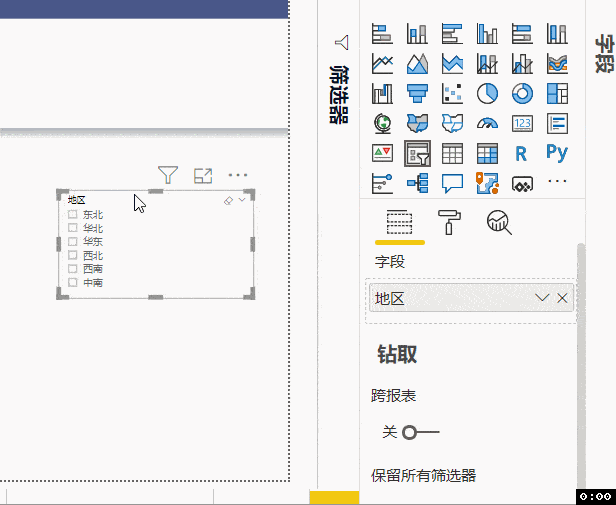Insert the pie chart visual
Viewport: 616px width, 505px height.
(487, 94)
